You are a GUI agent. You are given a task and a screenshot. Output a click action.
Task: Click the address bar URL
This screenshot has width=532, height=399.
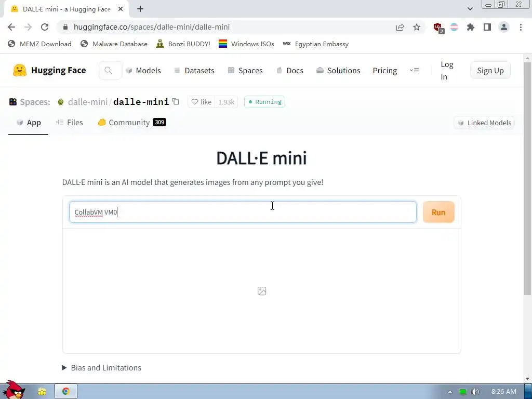152,27
